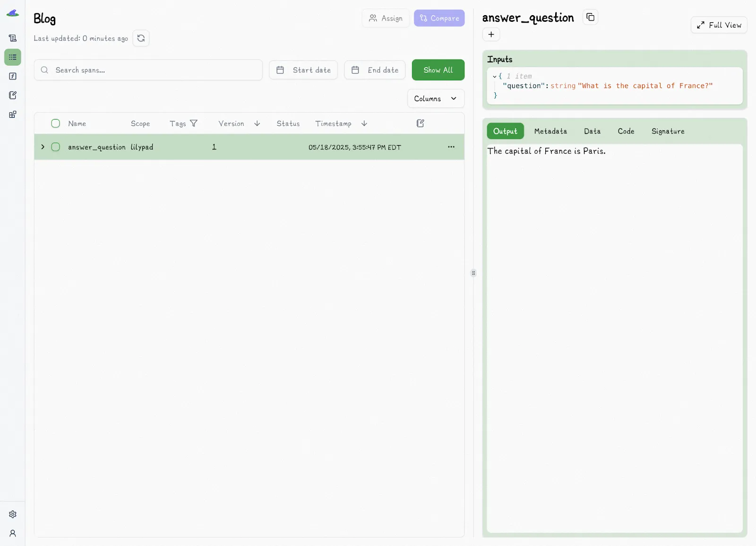This screenshot has width=756, height=546.
Task: Switch to the Code tab
Action: 626,131
